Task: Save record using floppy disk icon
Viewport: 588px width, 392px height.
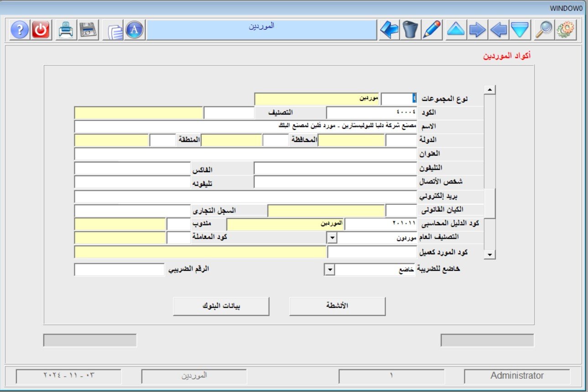Action: click(87, 30)
